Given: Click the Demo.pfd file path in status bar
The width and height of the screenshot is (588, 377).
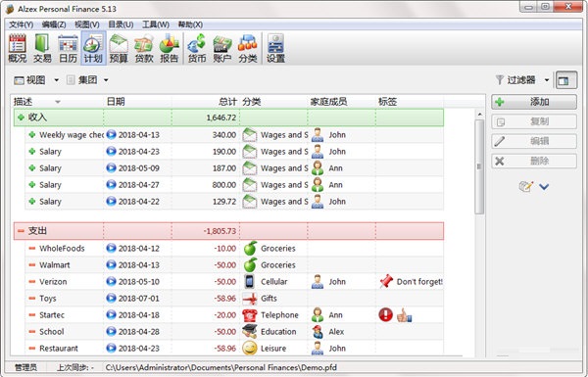Looking at the screenshot, I should coord(220,367).
